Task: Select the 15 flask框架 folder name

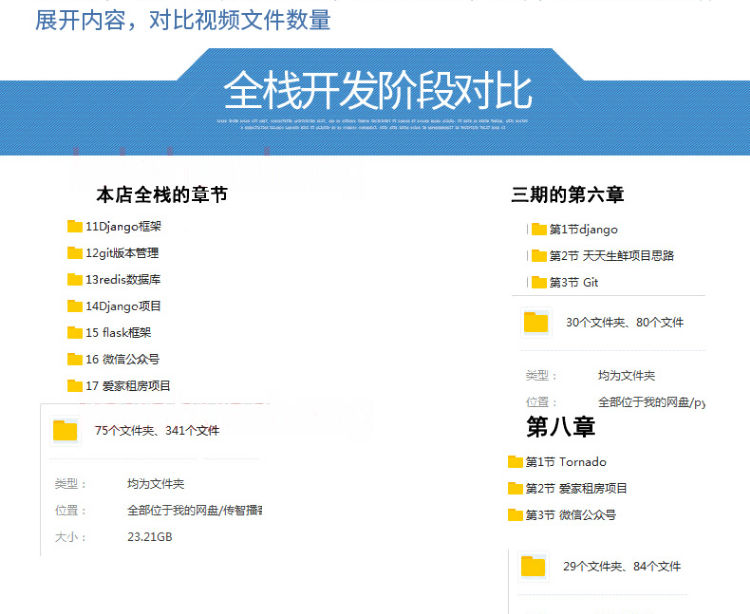Action: click(x=118, y=332)
